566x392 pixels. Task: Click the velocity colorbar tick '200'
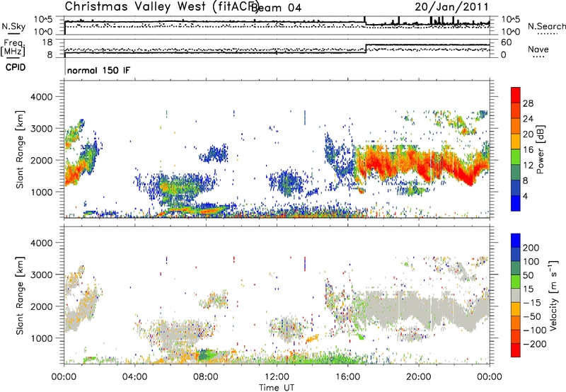[531, 248]
